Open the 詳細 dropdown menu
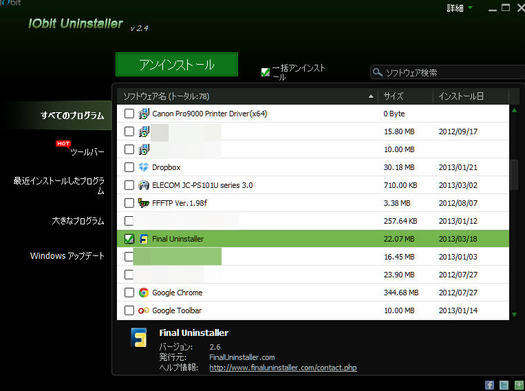Viewport: 525px width, 391px height. (x=459, y=8)
